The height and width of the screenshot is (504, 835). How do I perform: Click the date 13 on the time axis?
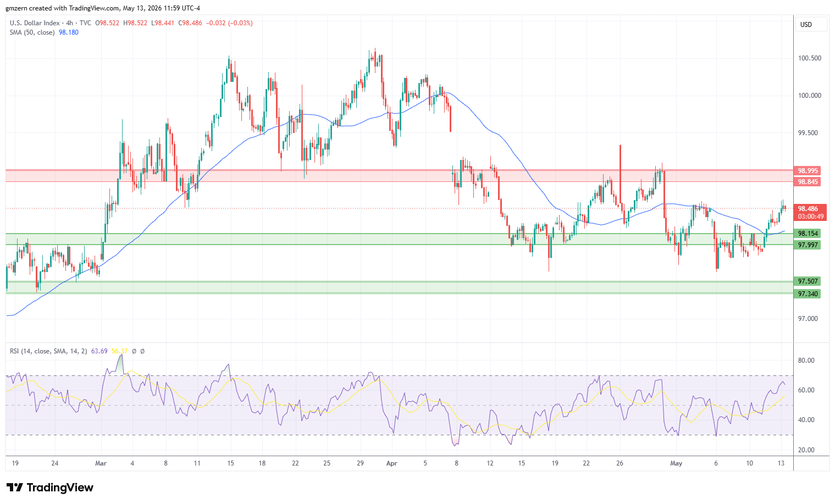pyautogui.click(x=782, y=463)
